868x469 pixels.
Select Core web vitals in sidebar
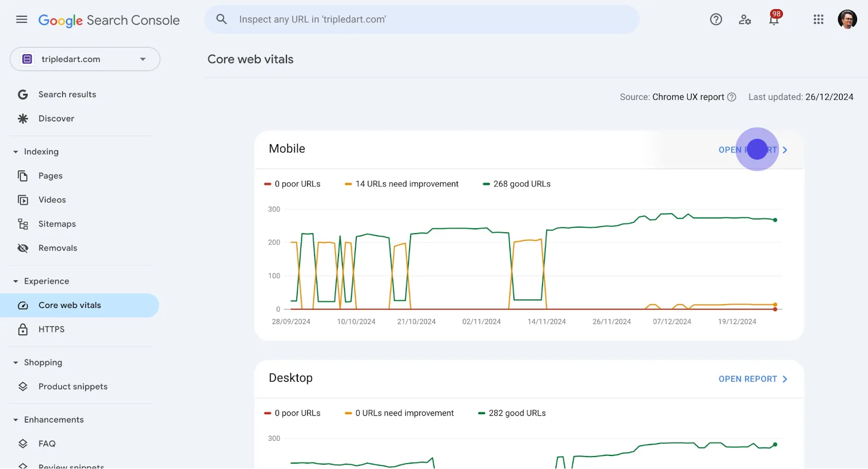79,305
